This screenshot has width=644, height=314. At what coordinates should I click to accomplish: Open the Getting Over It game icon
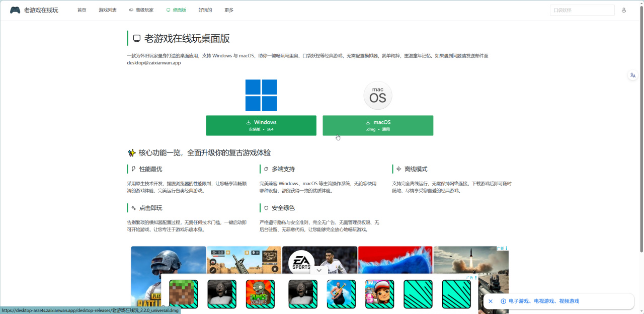(341, 294)
